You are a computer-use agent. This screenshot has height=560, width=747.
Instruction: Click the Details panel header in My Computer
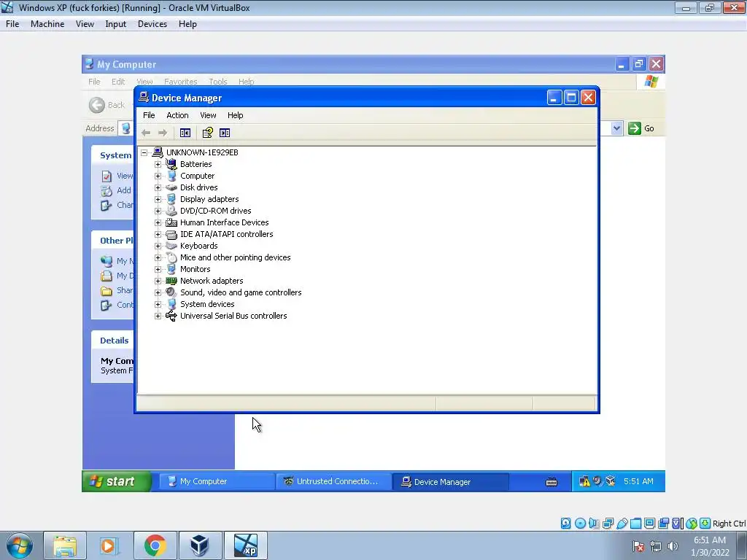pos(113,341)
